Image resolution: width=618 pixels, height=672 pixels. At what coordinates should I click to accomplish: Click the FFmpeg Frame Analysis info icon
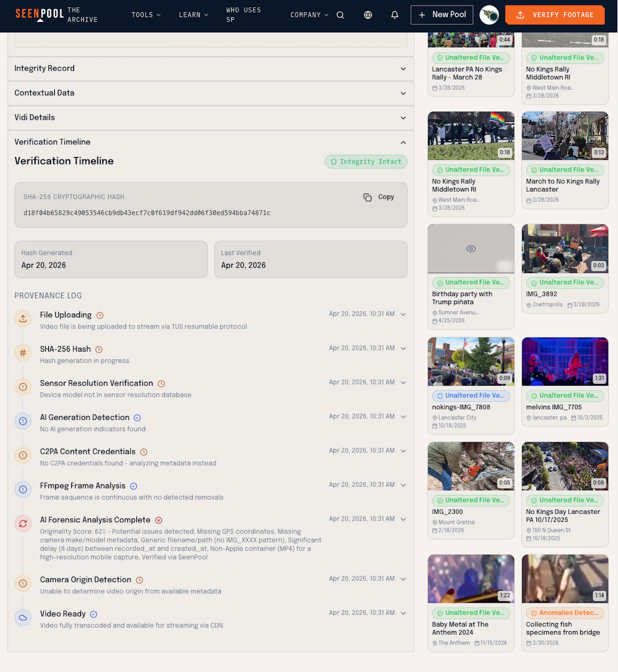tap(23, 489)
